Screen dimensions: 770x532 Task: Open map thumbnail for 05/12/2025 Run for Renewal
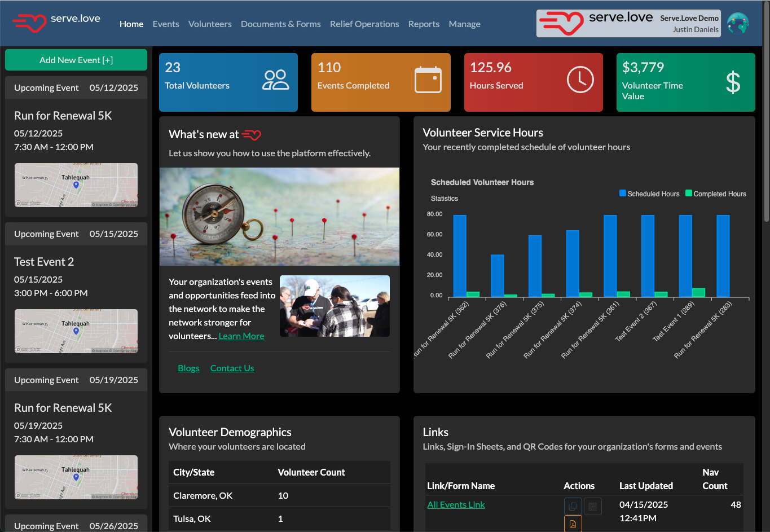pyautogui.click(x=76, y=185)
